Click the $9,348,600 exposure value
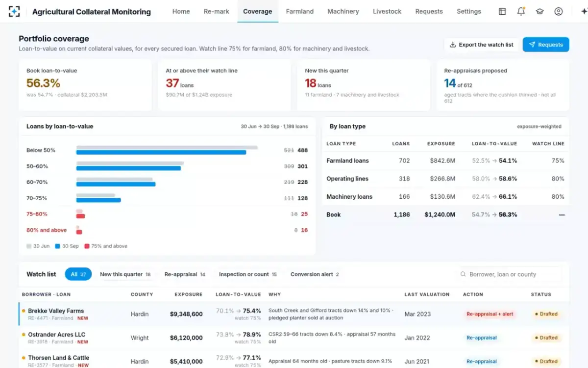 pyautogui.click(x=186, y=314)
